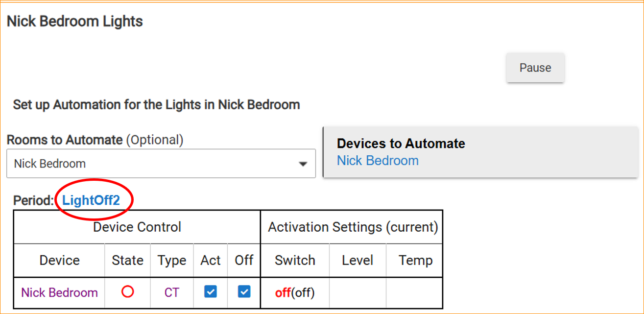Click the Type column header

coord(171,260)
